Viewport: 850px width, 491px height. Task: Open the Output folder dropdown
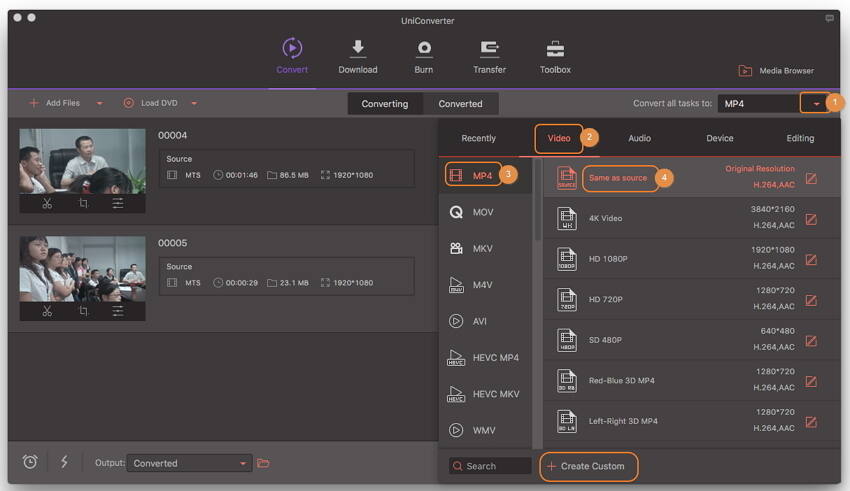[189, 463]
